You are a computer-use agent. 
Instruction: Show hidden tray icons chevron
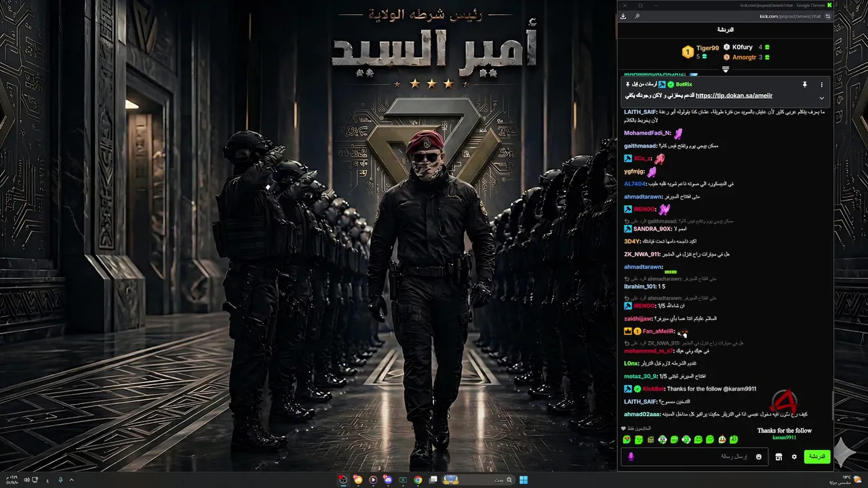[x=71, y=480]
